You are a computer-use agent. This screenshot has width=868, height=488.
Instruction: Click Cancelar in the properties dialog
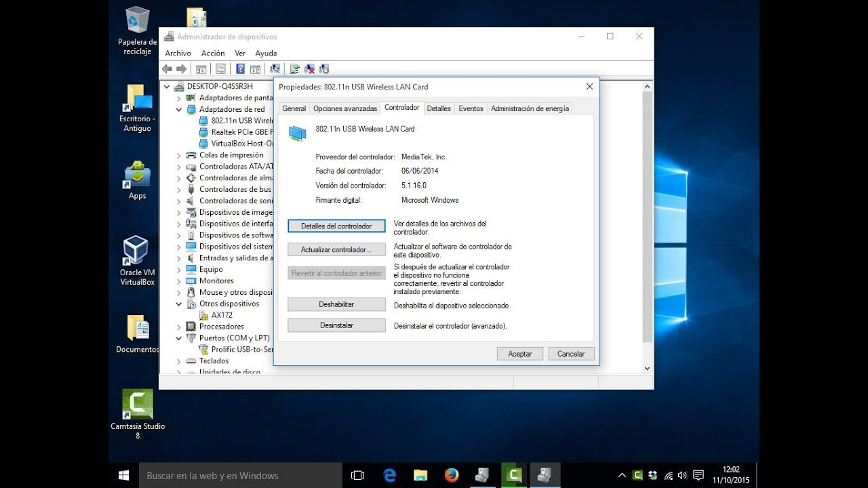571,354
